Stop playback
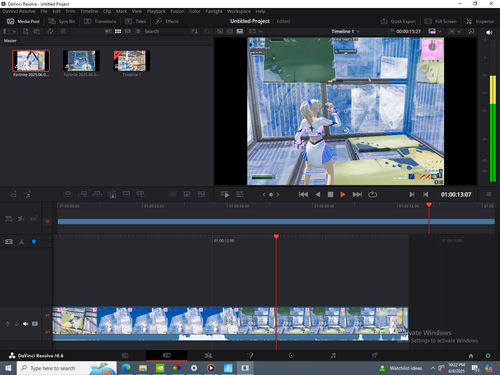Image resolution: width=500 pixels, height=375 pixels. point(330,194)
